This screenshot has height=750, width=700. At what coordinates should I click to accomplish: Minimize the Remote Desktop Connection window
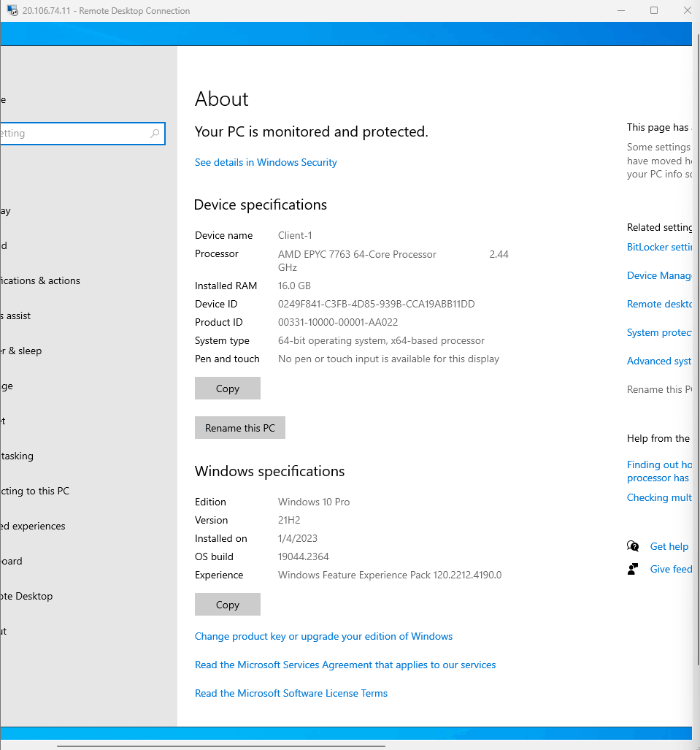click(x=621, y=10)
